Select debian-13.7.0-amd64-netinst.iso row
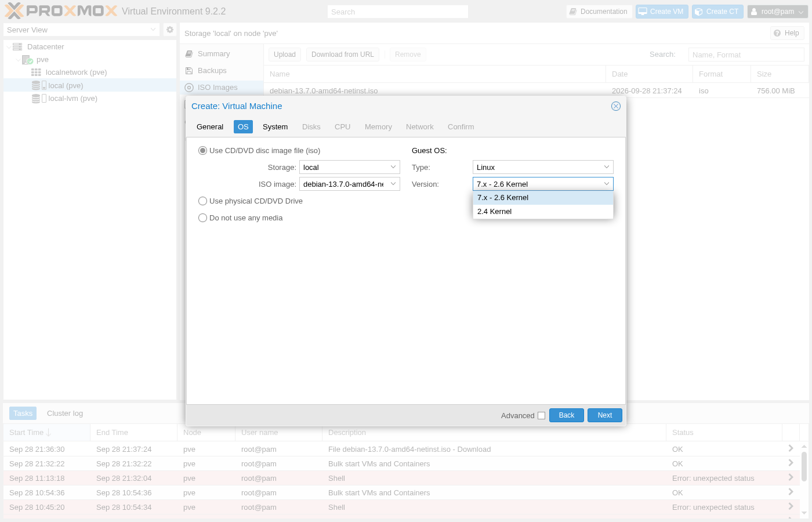The image size is (812, 522). click(x=536, y=91)
